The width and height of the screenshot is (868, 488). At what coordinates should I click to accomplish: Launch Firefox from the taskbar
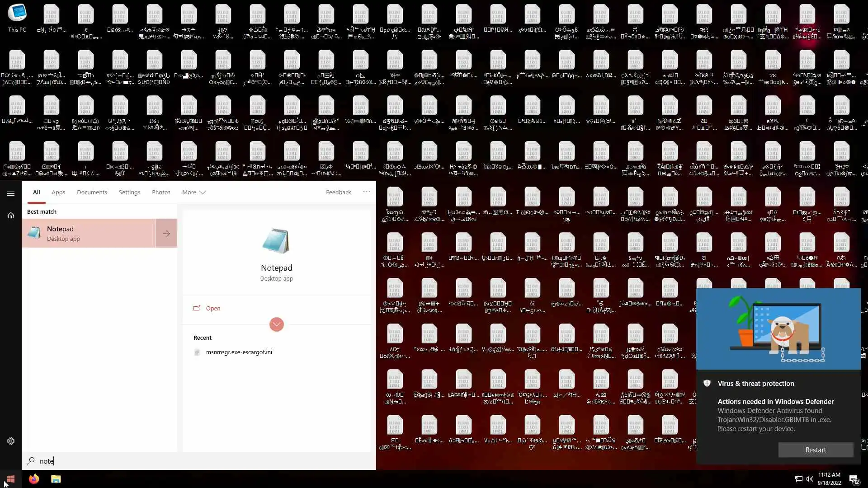click(x=34, y=479)
